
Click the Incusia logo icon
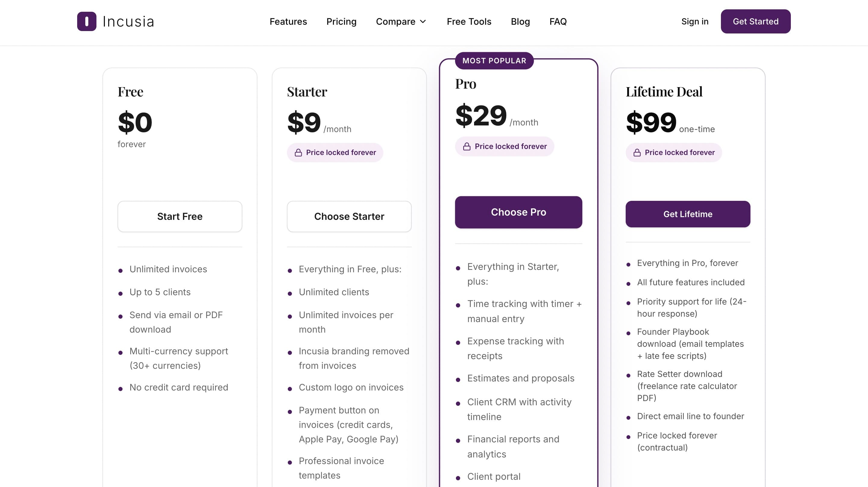pyautogui.click(x=86, y=21)
